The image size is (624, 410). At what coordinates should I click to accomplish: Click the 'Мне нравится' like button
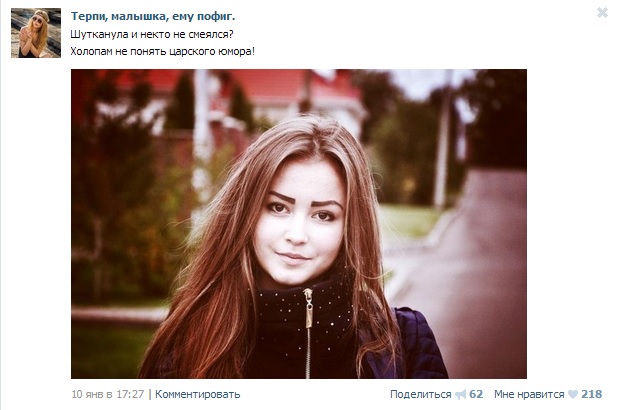click(x=529, y=394)
